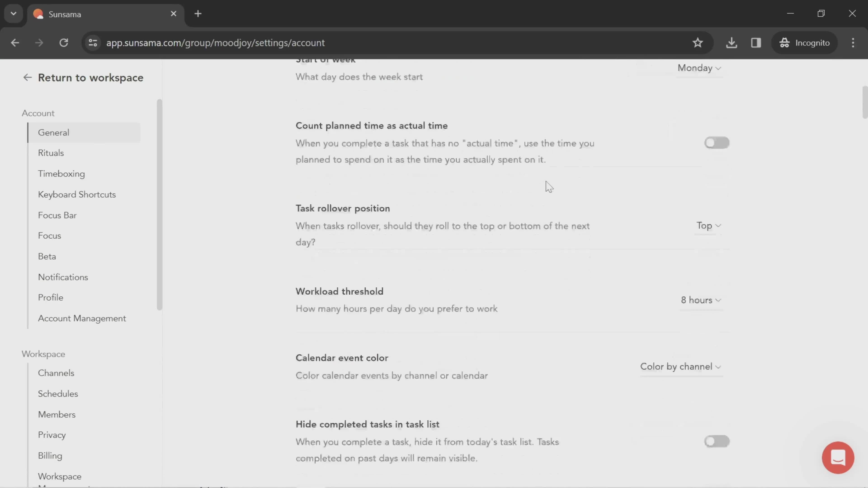Open Rituals settings section

click(51, 153)
